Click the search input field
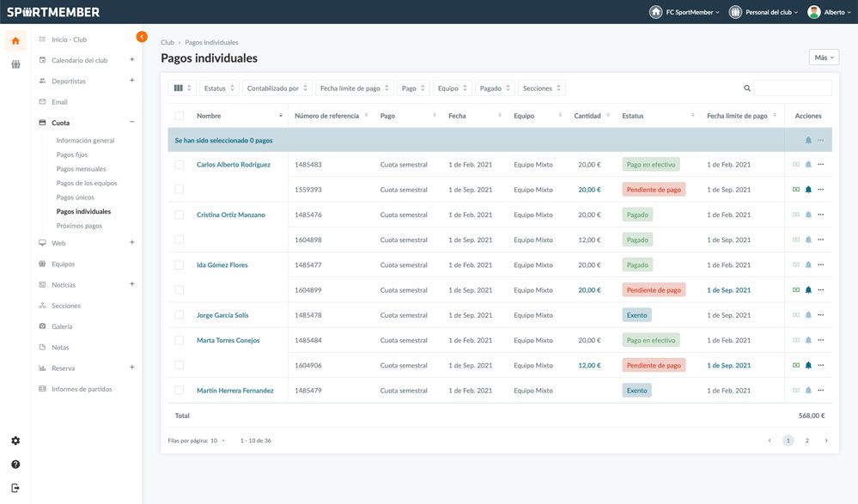The image size is (858, 504). point(793,88)
